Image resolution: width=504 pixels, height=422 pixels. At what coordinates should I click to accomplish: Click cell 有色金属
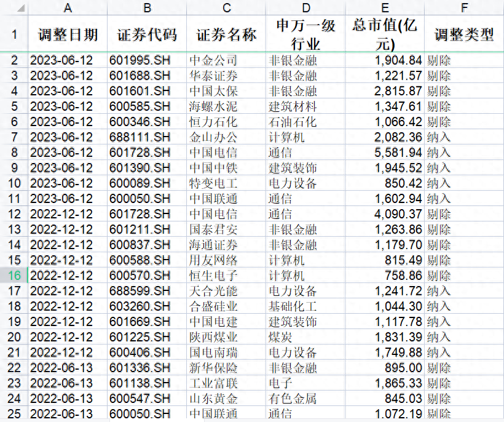pyautogui.click(x=305, y=399)
